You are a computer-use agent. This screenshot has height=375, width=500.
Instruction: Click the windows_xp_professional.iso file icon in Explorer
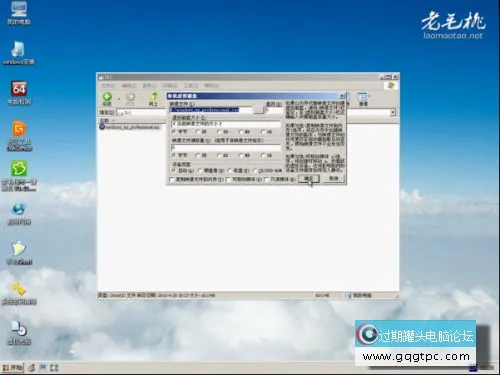102,127
